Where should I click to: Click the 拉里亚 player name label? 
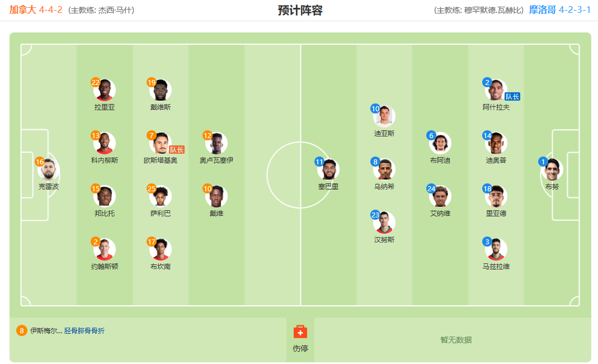[x=105, y=107]
